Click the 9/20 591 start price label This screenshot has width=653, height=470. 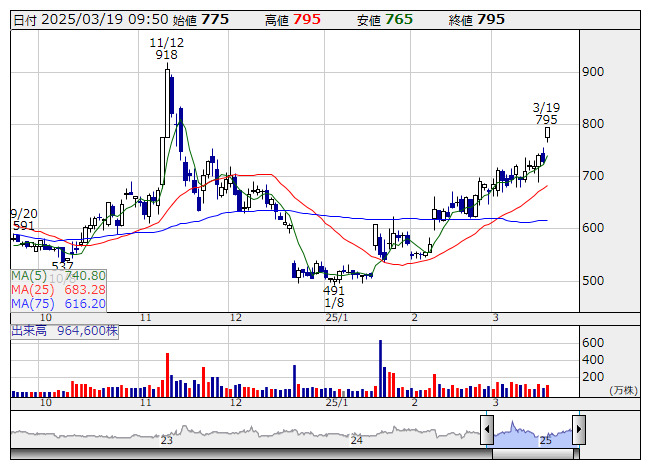(x=24, y=220)
